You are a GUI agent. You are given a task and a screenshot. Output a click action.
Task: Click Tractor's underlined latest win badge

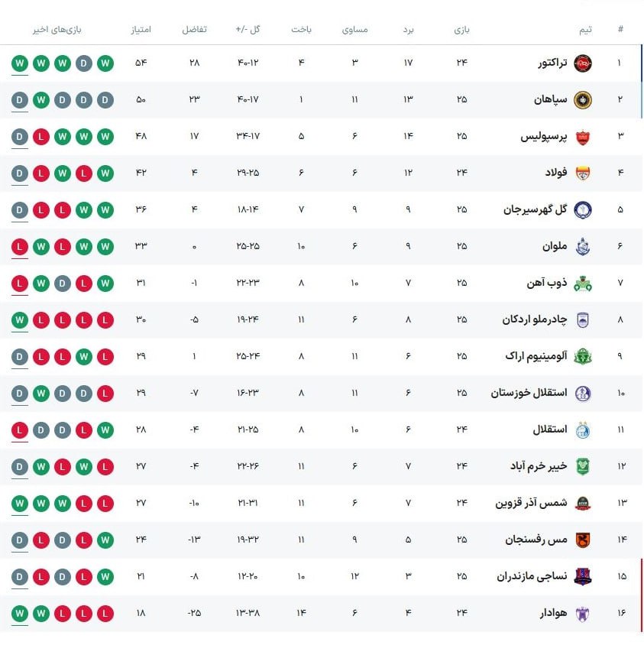click(x=20, y=63)
